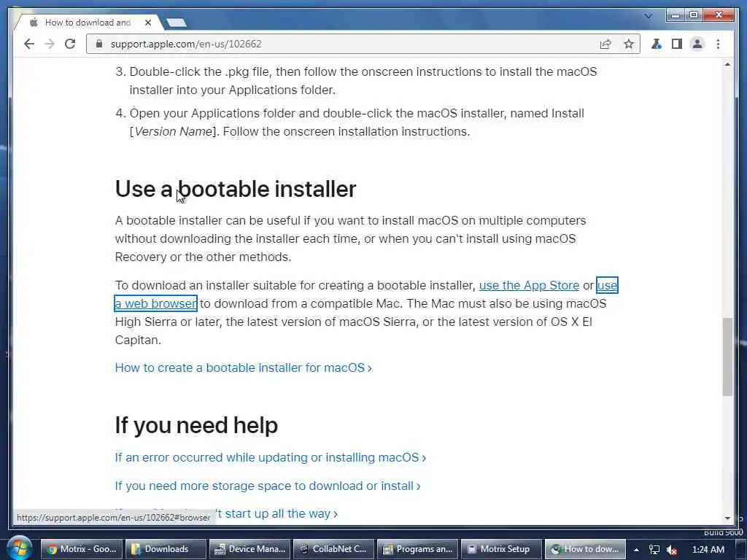View site information lock icon
Viewport: 747px width, 560px height.
tap(99, 44)
